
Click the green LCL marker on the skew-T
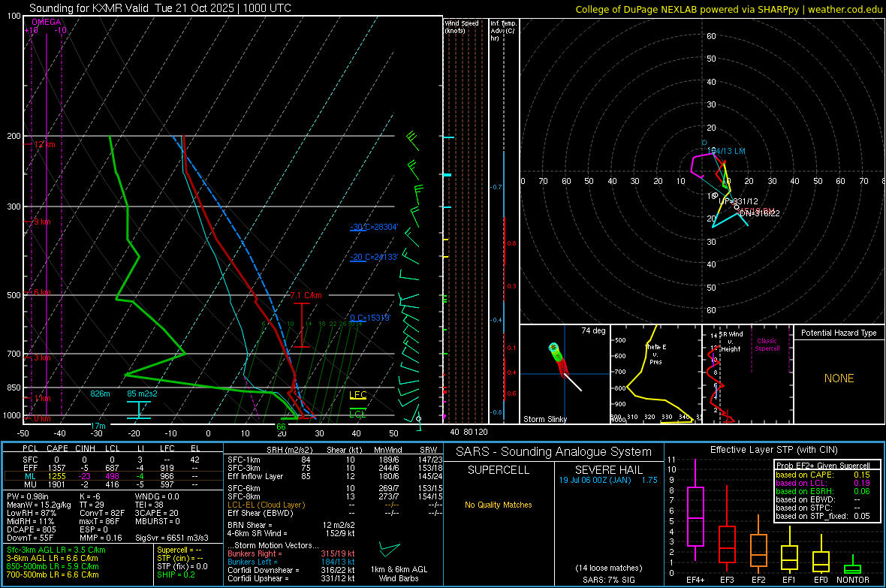pyautogui.click(x=357, y=413)
